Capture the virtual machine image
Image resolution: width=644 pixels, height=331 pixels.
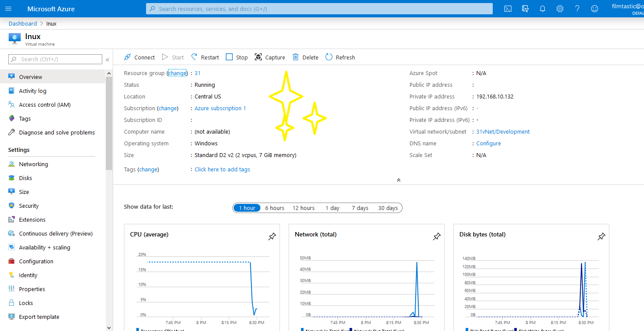tap(270, 57)
